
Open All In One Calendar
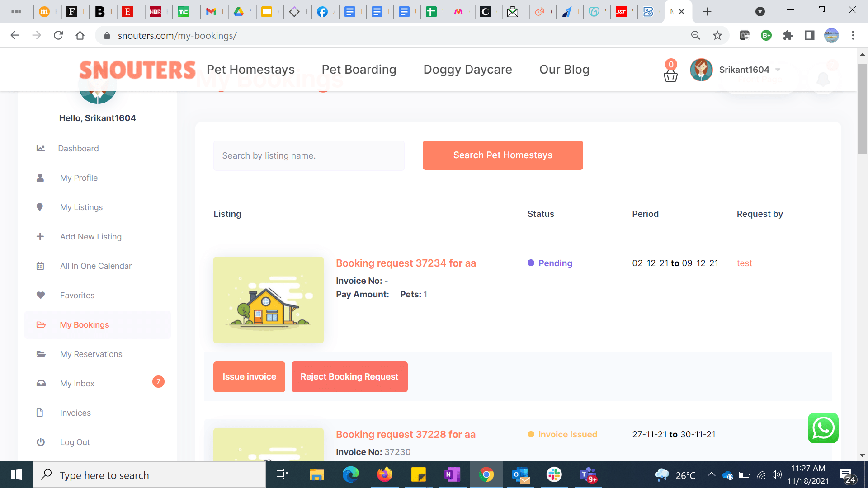(x=96, y=266)
